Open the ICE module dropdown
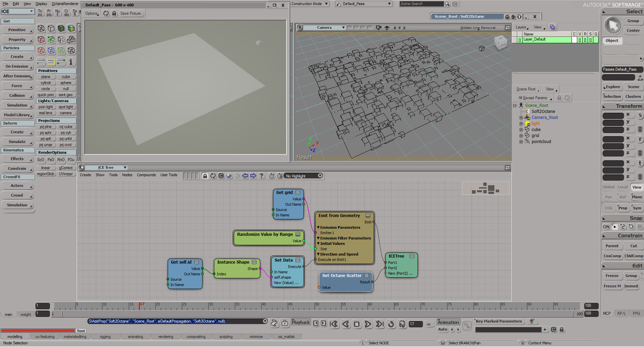The width and height of the screenshot is (644, 347). 17,11
